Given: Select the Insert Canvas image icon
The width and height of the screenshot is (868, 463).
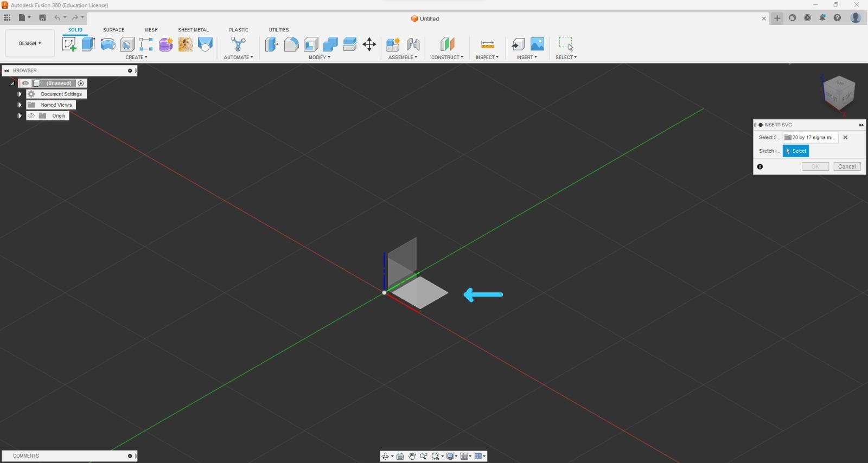Looking at the screenshot, I should coord(537,44).
